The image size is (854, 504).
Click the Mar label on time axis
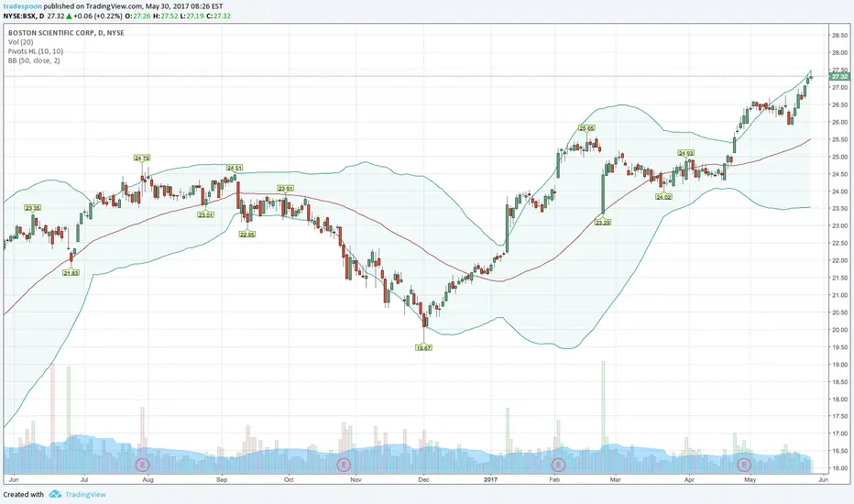[x=616, y=480]
